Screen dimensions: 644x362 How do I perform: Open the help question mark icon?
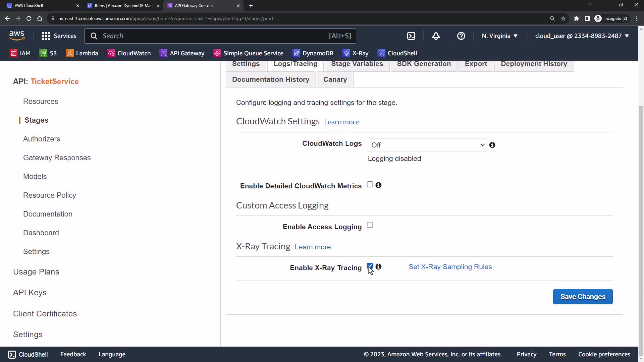point(461,36)
